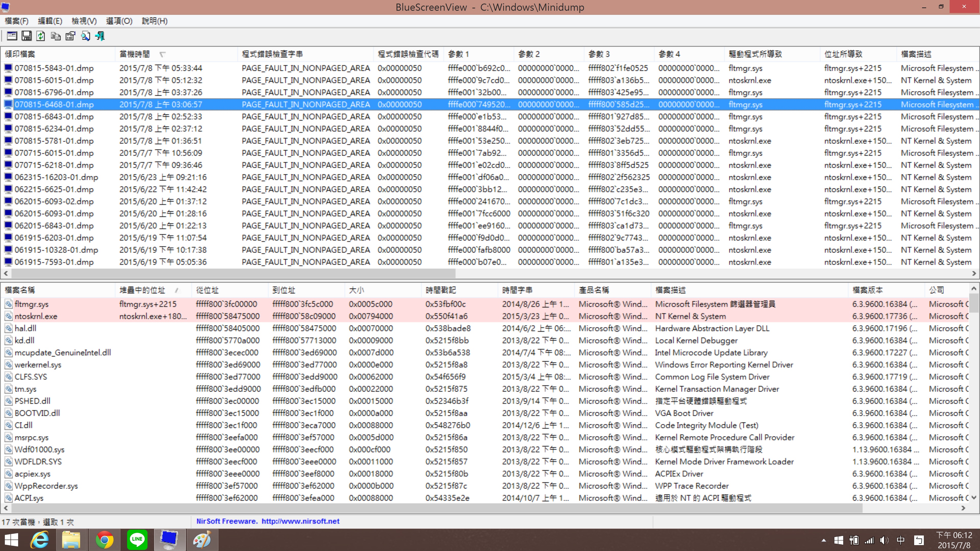Click the door Exit toolbar icon

100,36
